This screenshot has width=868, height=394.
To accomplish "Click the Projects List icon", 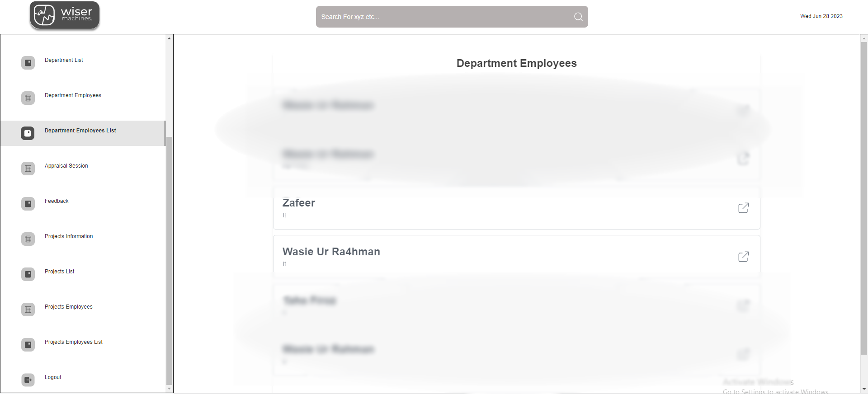I will coord(28,274).
